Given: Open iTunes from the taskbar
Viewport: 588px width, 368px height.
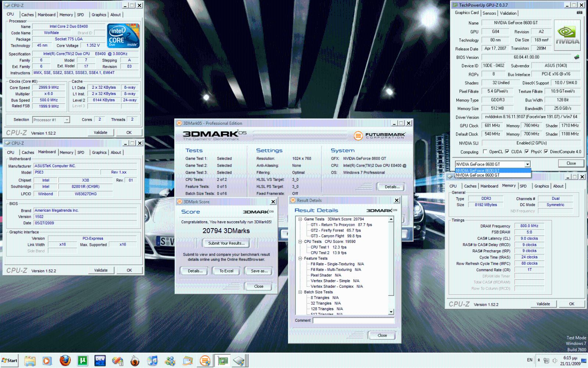Looking at the screenshot, I should tap(153, 361).
